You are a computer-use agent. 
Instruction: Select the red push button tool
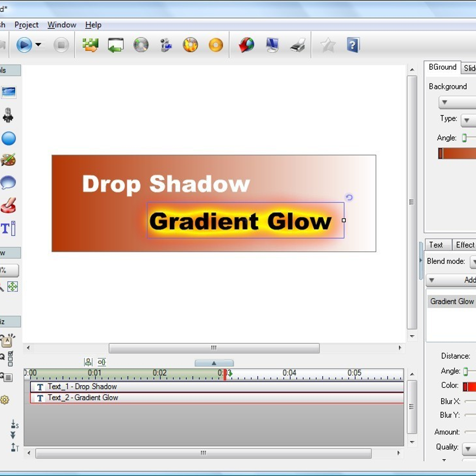pos(8,206)
